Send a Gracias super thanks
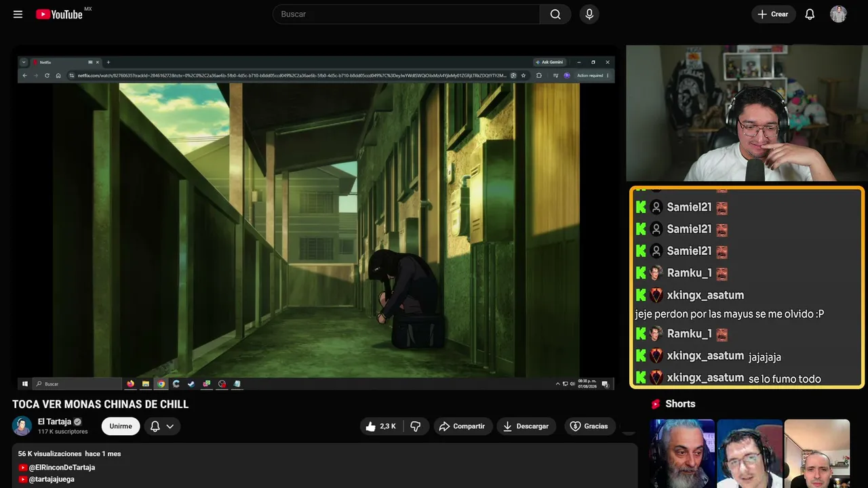 pos(589,426)
